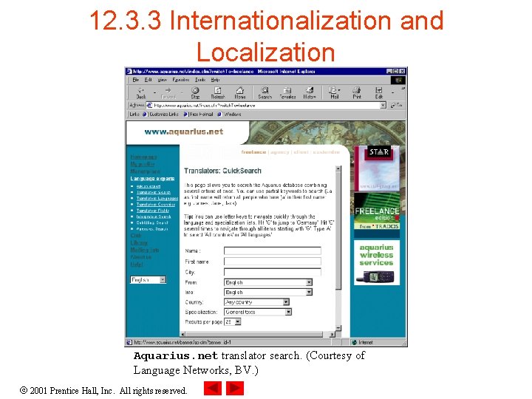Click the Edit toolbar button with page icon
Screen dimensions: 532x399
click(378, 92)
